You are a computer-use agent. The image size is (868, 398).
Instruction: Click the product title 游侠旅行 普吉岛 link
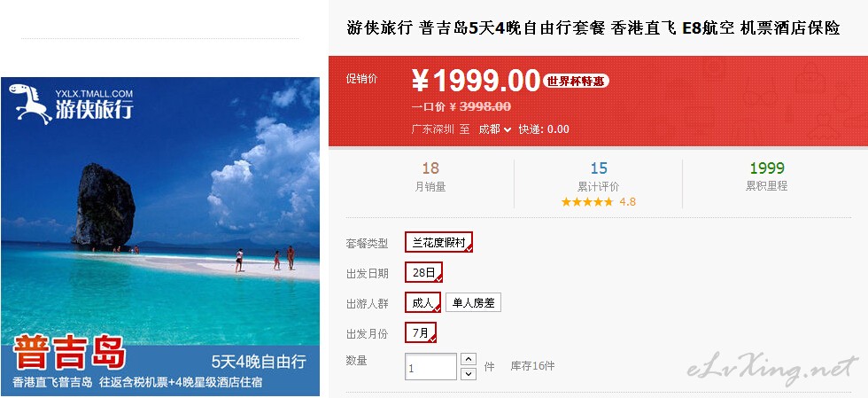(x=593, y=27)
